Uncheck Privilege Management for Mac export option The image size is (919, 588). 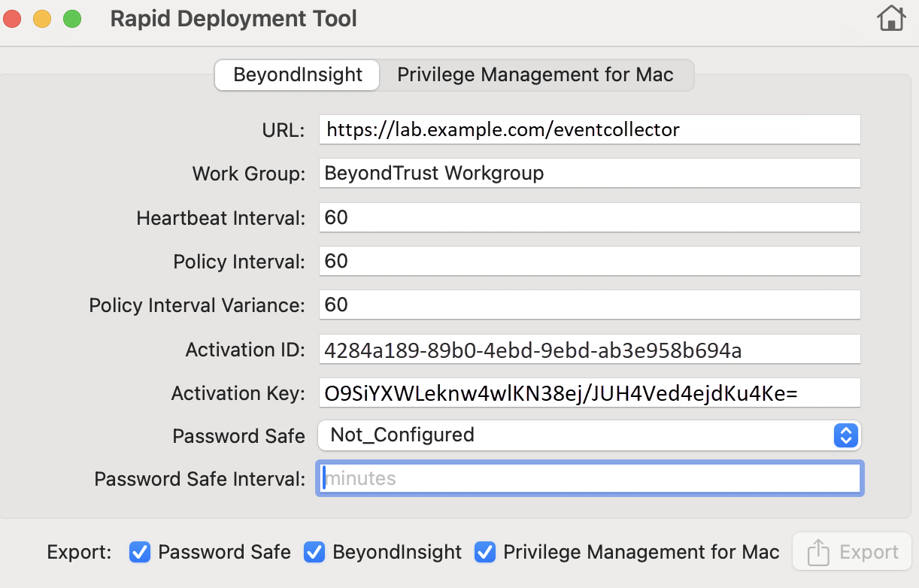[485, 552]
